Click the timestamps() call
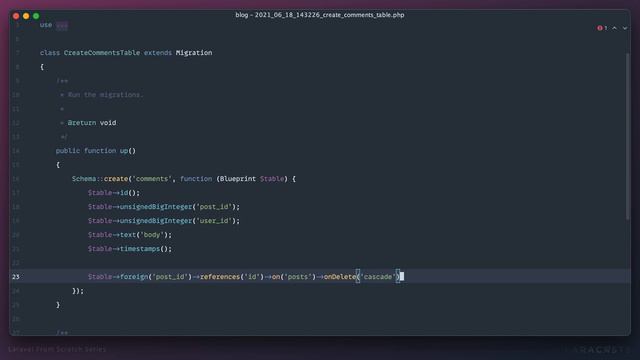Image resolution: width=640 pixels, height=360 pixels. click(144, 249)
